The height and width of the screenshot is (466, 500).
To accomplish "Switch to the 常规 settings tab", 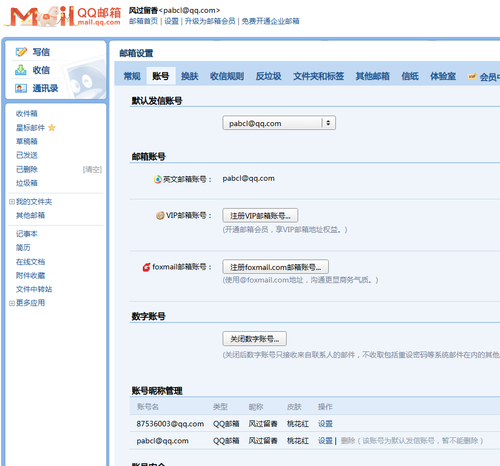I will click(x=132, y=76).
